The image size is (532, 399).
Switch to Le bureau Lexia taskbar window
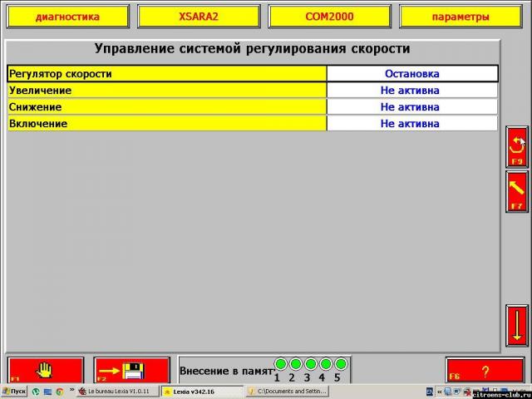tap(117, 391)
